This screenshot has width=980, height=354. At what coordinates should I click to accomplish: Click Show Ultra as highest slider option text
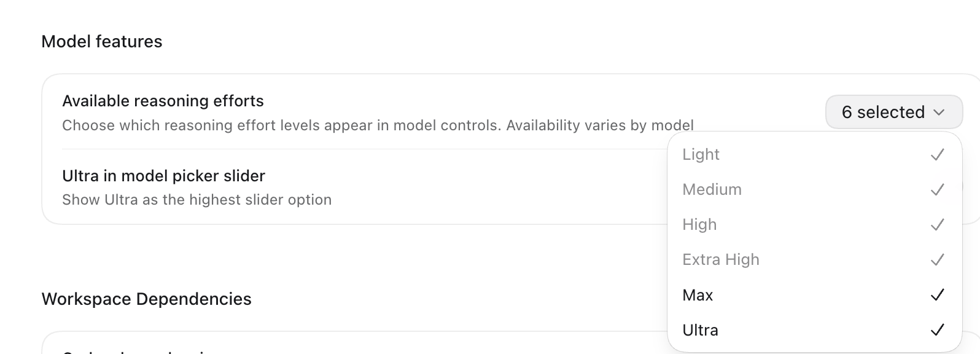[x=196, y=200]
